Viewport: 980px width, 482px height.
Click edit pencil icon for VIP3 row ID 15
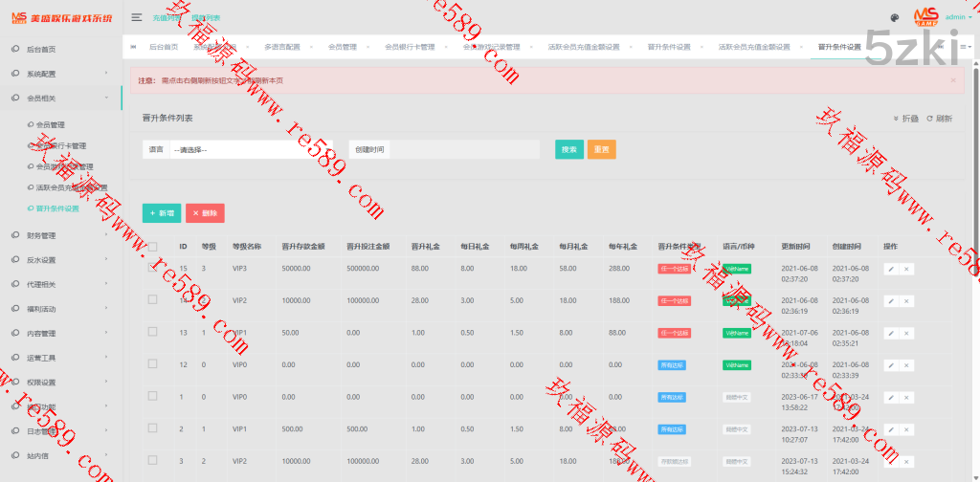(891, 269)
